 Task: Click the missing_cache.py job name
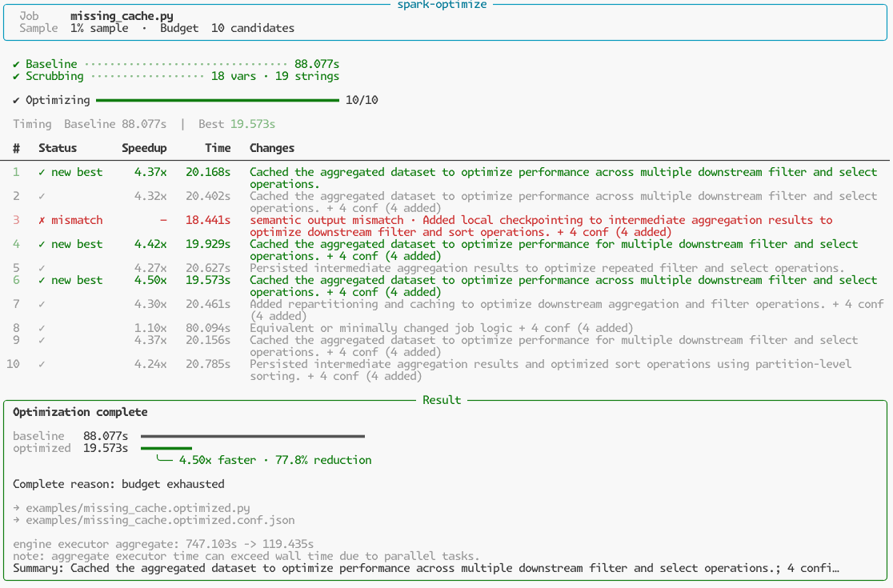click(x=122, y=16)
